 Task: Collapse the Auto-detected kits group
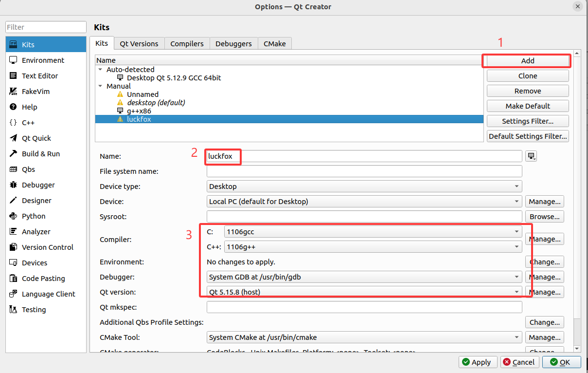coord(101,70)
